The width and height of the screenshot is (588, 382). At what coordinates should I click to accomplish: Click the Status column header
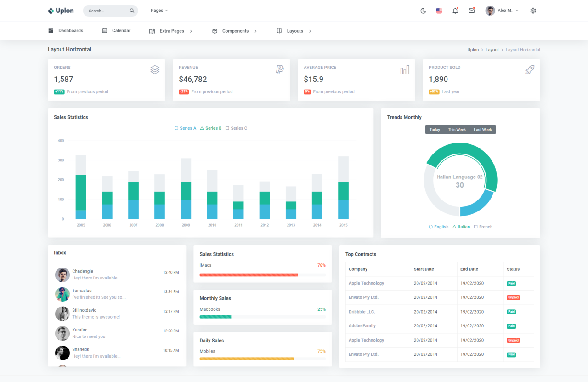[519, 269]
